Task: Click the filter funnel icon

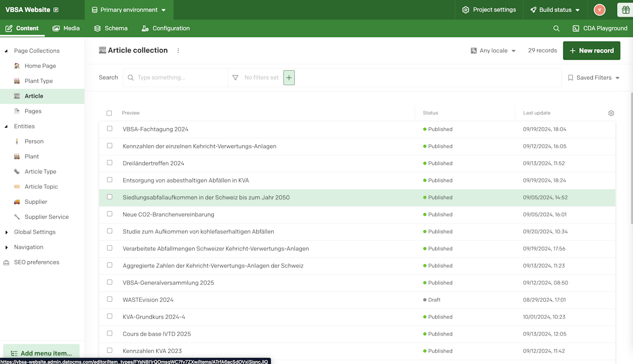Action: pos(235,78)
